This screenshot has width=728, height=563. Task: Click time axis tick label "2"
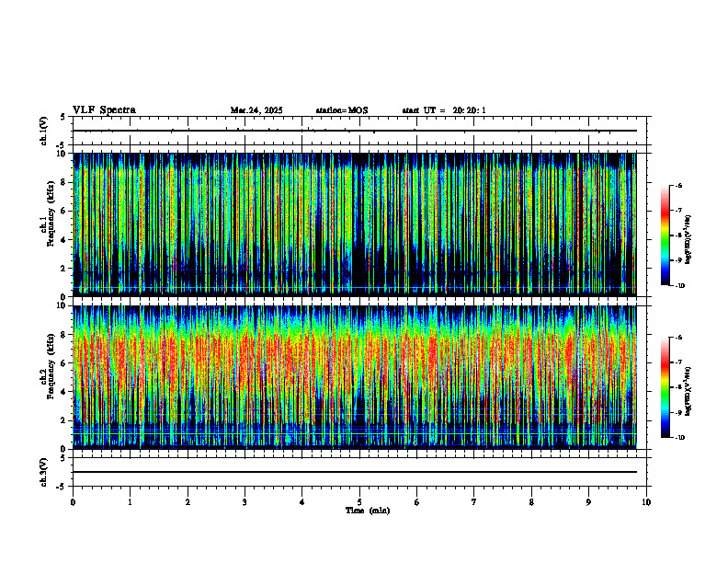click(x=188, y=502)
